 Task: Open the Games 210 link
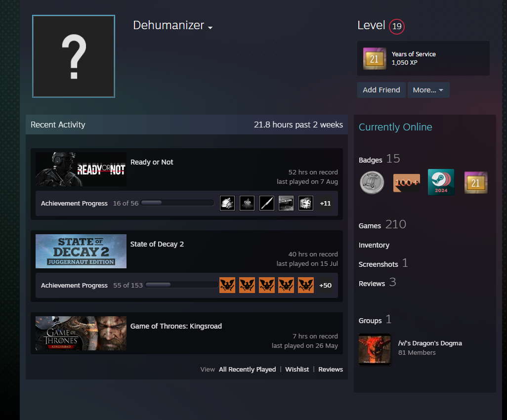(x=382, y=225)
